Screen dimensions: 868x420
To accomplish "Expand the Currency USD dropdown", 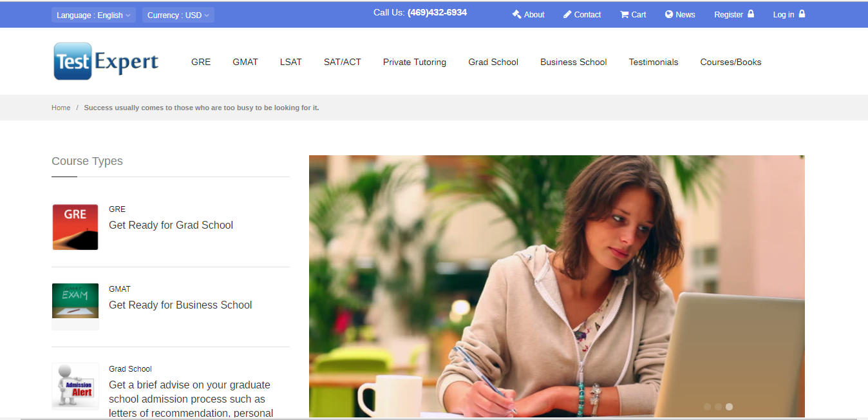I will point(178,15).
